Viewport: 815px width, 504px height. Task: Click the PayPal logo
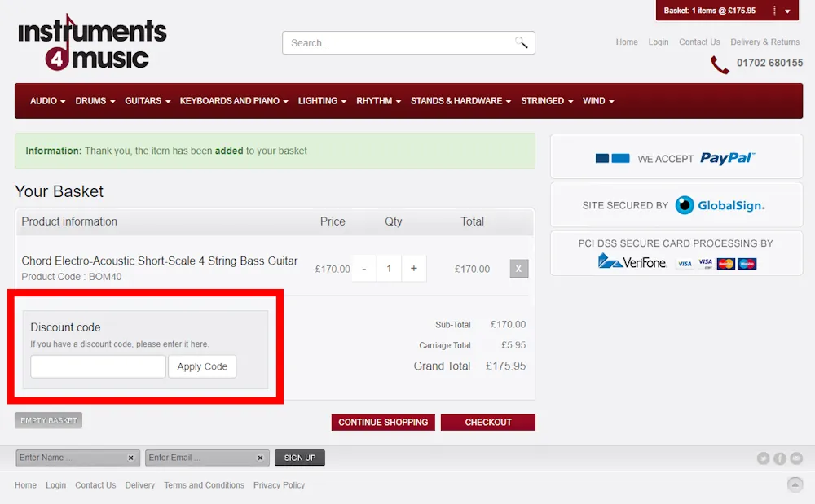click(728, 158)
